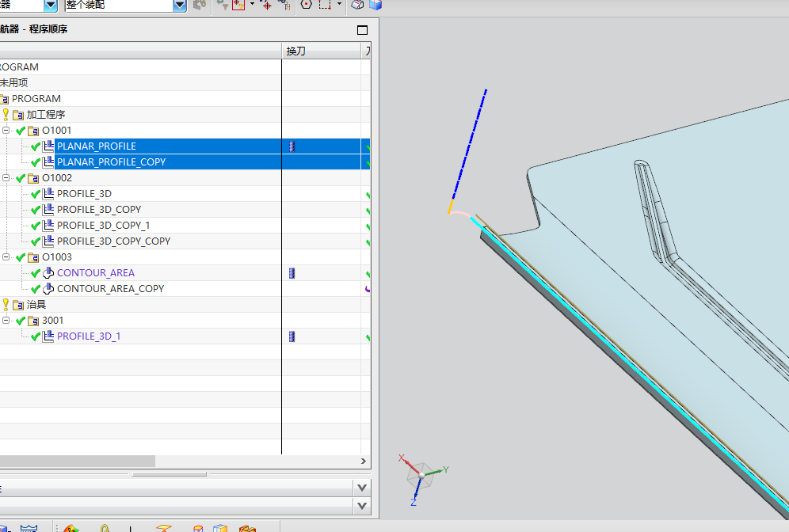
Task: Click the red-framed selection filter icon
Action: tap(238, 5)
